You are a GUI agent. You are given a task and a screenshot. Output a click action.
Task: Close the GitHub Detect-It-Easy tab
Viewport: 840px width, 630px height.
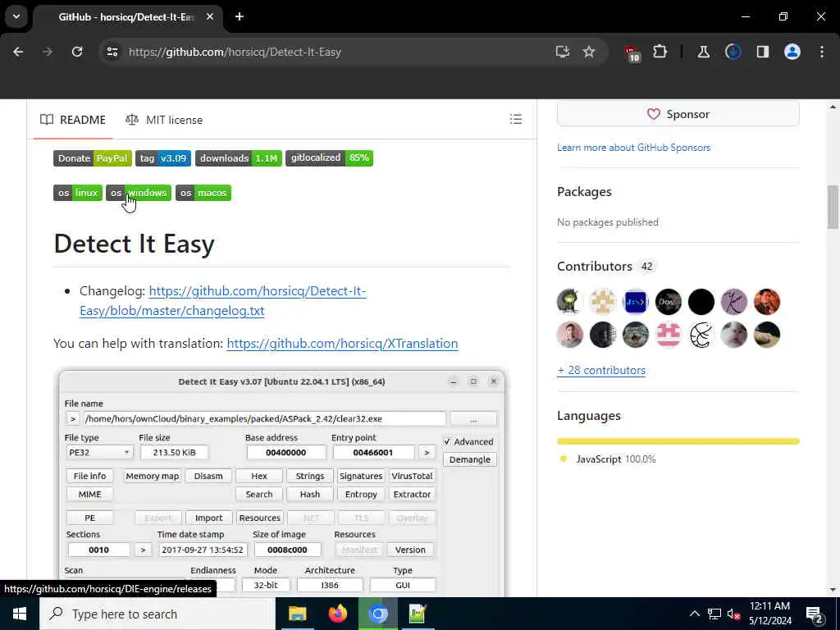(x=210, y=16)
